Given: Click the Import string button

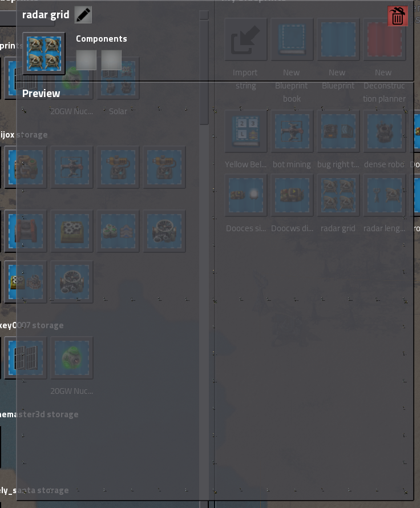Looking at the screenshot, I should (245, 39).
